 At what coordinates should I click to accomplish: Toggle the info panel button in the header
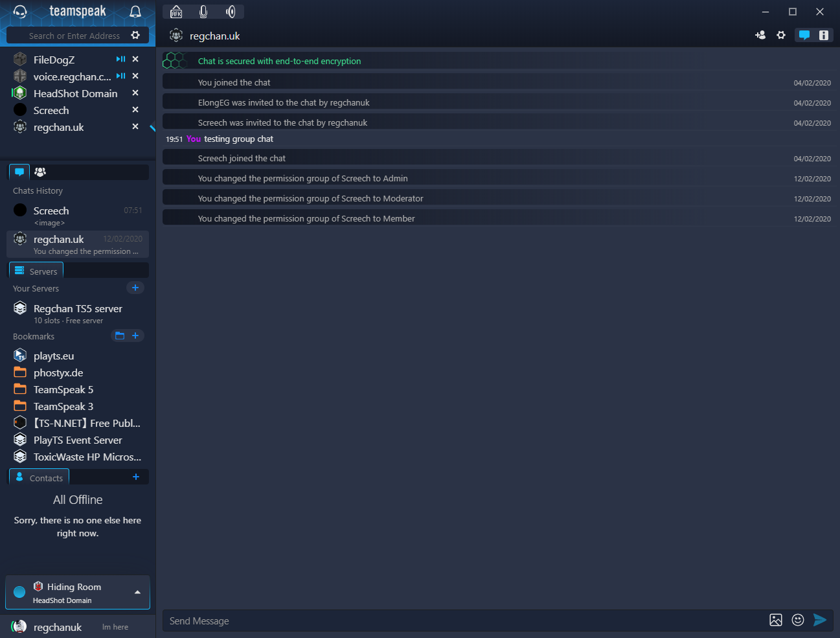(x=824, y=35)
